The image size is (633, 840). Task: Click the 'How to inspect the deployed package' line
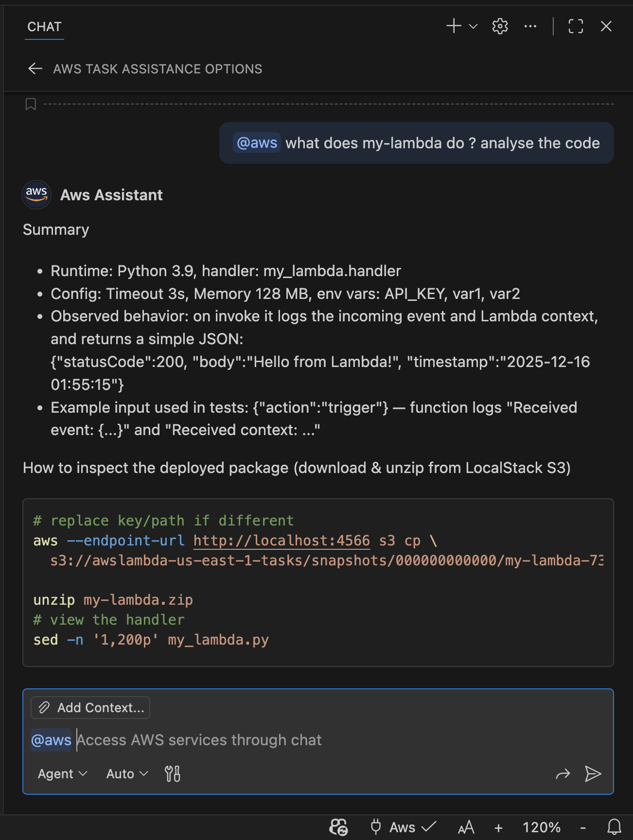coord(297,468)
